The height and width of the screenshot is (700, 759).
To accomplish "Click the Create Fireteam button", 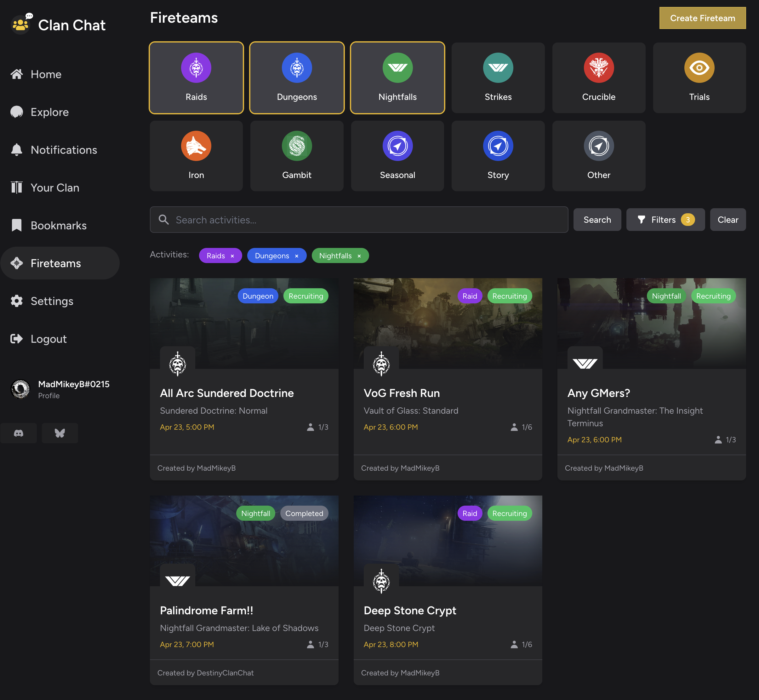I will coord(702,18).
